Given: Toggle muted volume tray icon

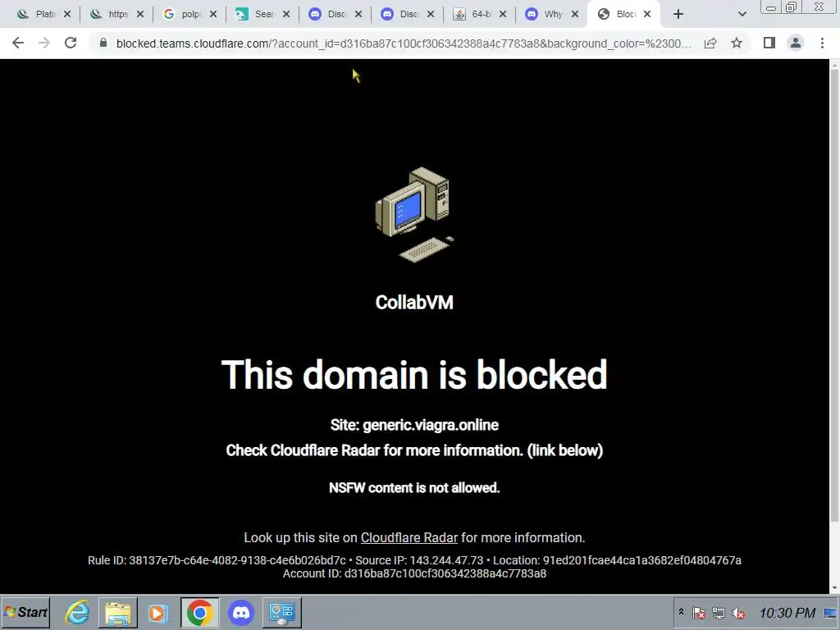Looking at the screenshot, I should pos(738,613).
